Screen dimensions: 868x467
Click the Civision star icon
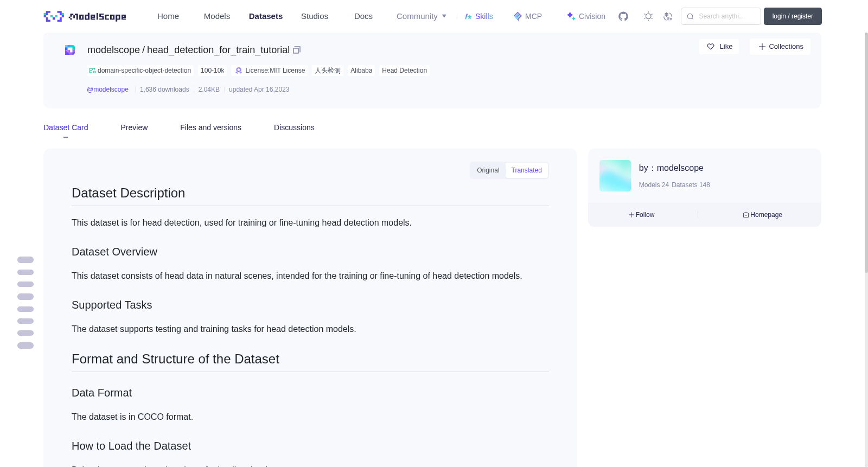coord(571,16)
